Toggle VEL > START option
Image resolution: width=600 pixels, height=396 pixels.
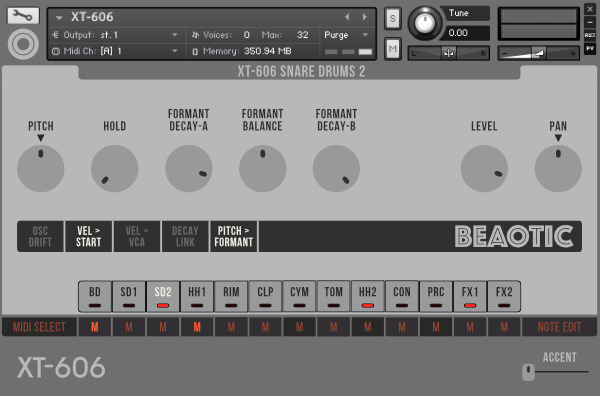pos(88,236)
